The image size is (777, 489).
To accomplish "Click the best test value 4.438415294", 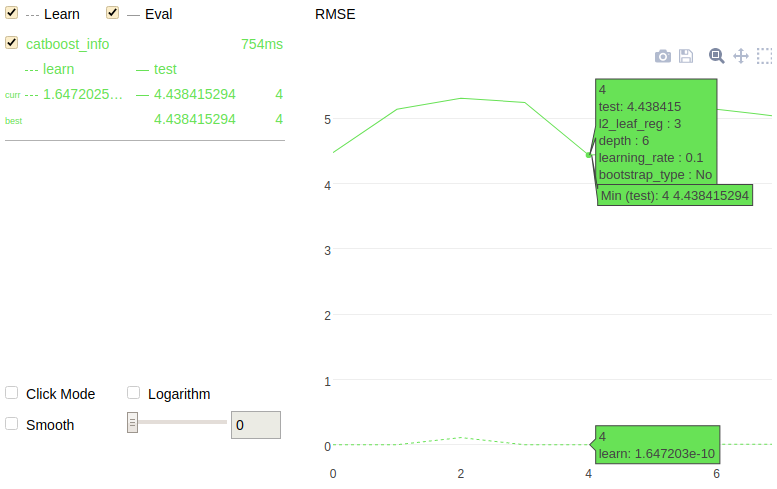I will click(194, 119).
